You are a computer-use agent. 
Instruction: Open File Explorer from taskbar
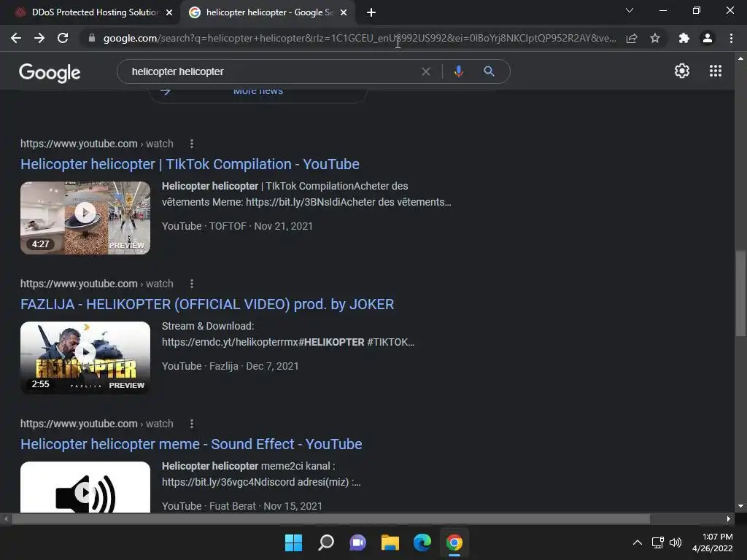[x=390, y=542]
